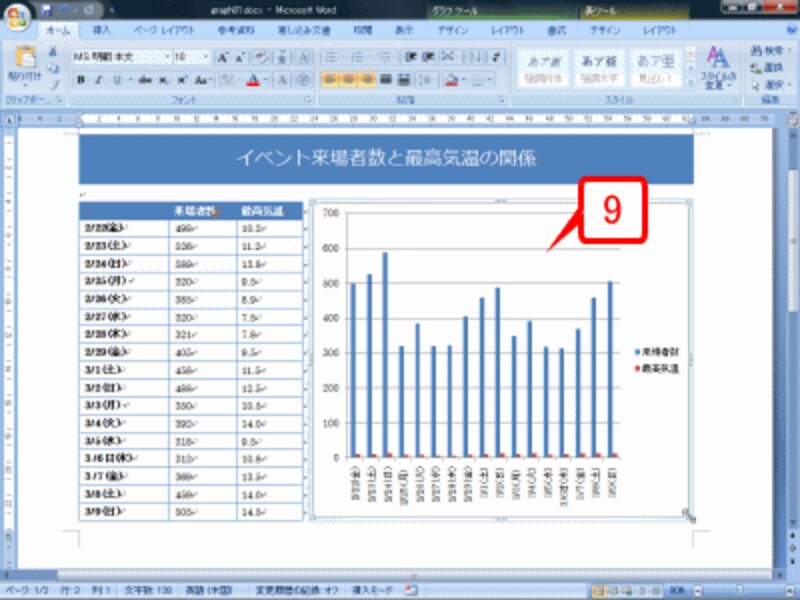800x600 pixels.
Task: Apply bullets using the Bullets icon
Action: 330,56
